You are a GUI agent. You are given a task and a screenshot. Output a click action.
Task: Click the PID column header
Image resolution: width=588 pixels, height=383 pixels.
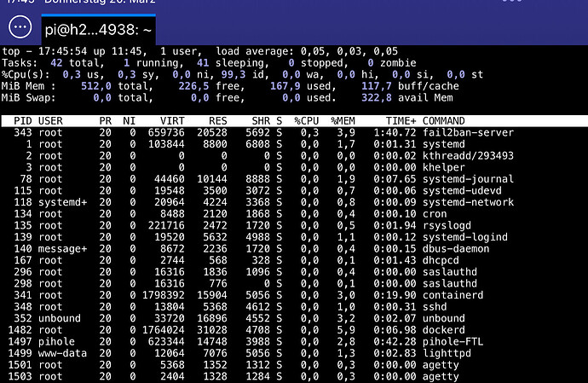[x=23, y=121]
